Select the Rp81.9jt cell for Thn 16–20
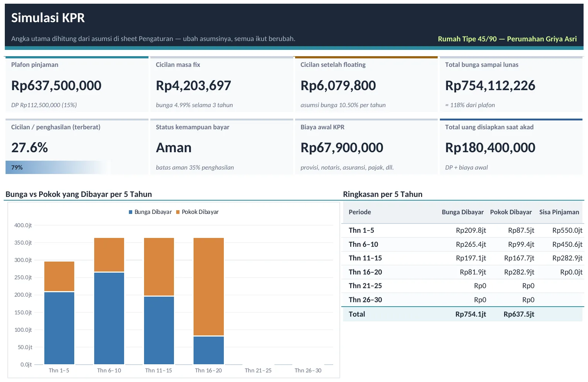The height and width of the screenshot is (382, 588). pos(473,272)
